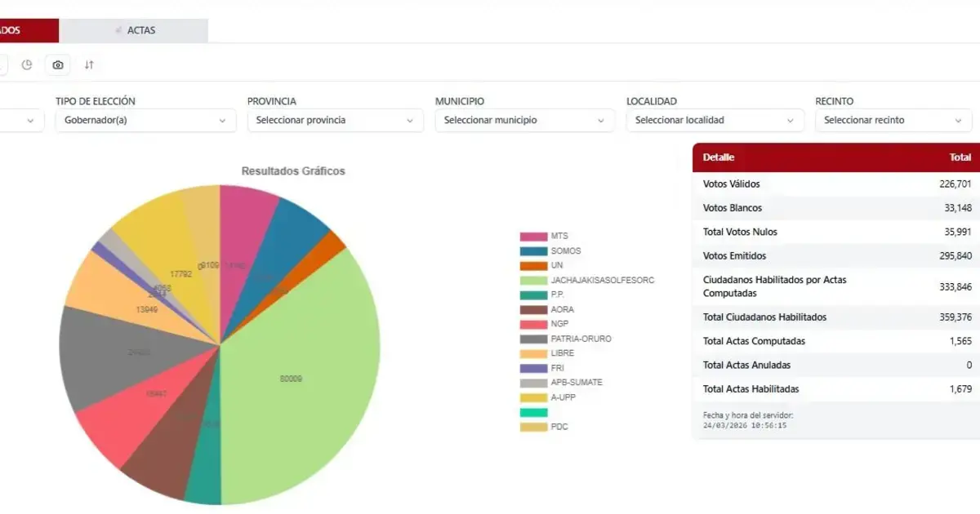Toggle MTS in the chart legend
The width and height of the screenshot is (980, 514).
pos(544,236)
